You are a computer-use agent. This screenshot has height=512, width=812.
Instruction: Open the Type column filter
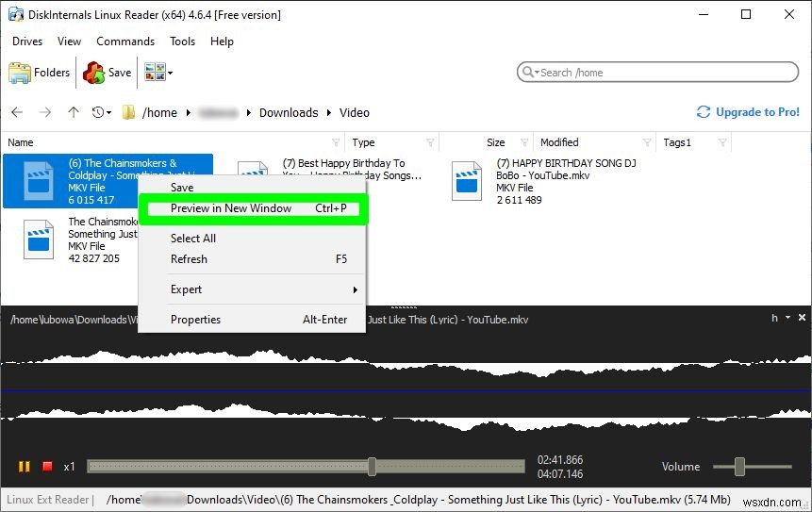coord(430,142)
